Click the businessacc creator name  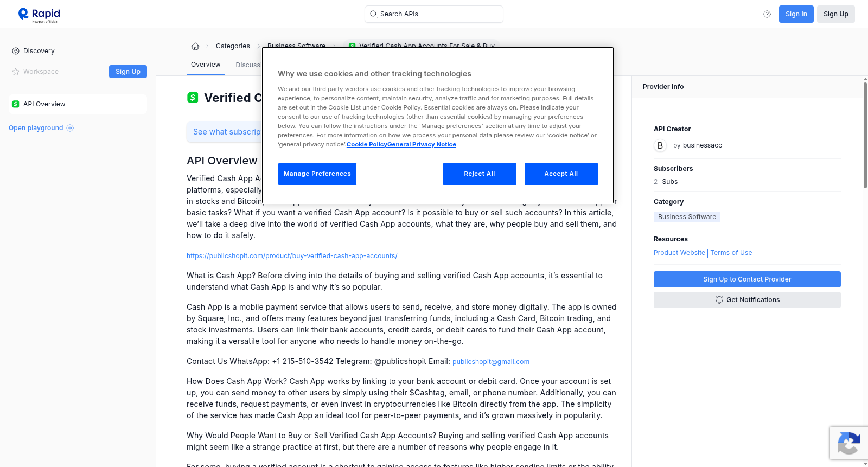coord(703,145)
